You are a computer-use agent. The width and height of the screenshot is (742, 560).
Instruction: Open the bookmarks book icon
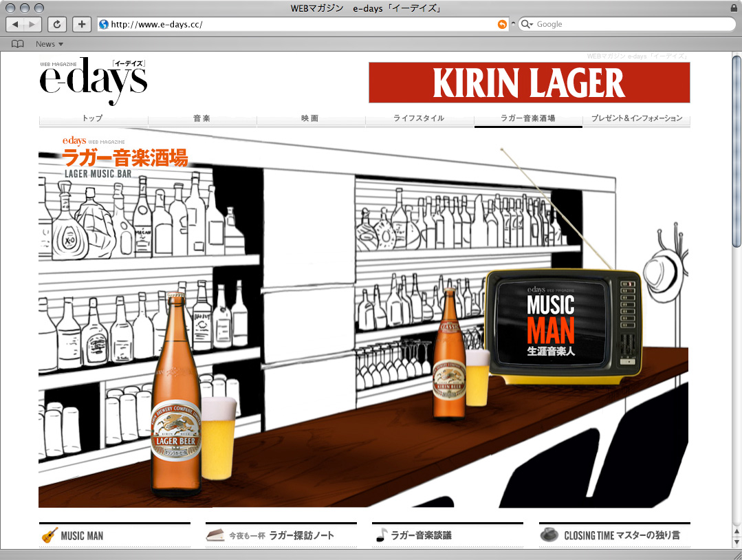tap(18, 44)
